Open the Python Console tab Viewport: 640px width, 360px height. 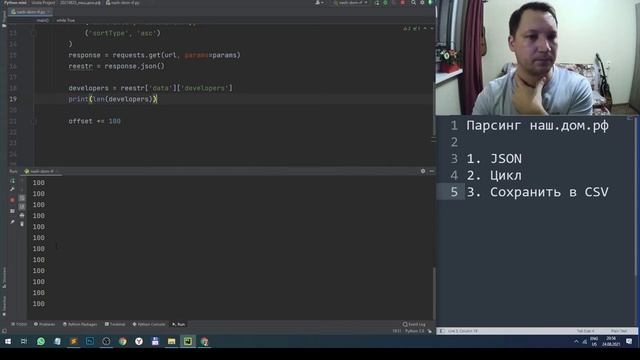point(149,324)
